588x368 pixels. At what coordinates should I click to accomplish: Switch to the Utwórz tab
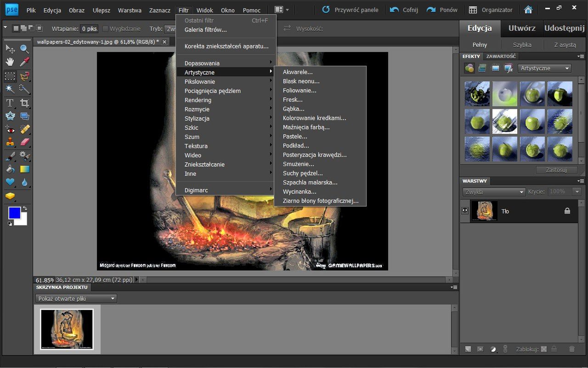pos(522,28)
